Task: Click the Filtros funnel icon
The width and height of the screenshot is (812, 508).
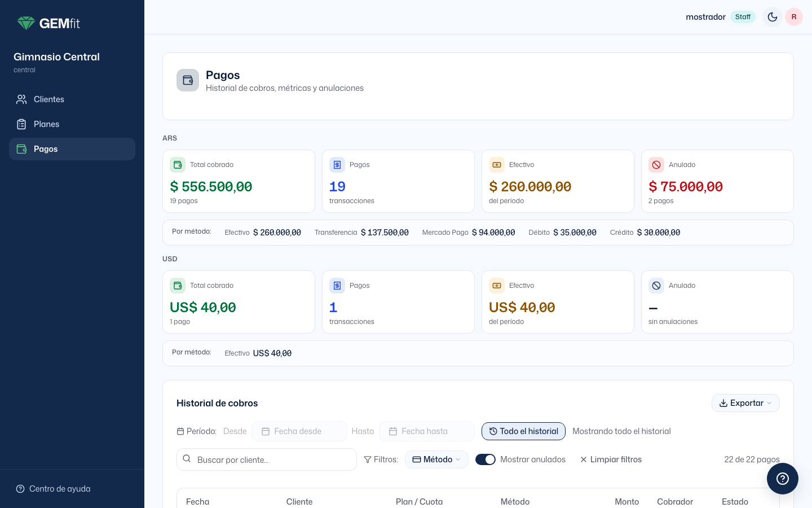Action: tap(368, 459)
